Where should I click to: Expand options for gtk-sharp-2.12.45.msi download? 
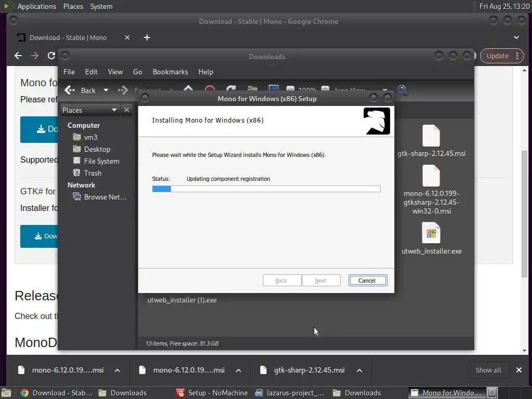click(x=360, y=370)
